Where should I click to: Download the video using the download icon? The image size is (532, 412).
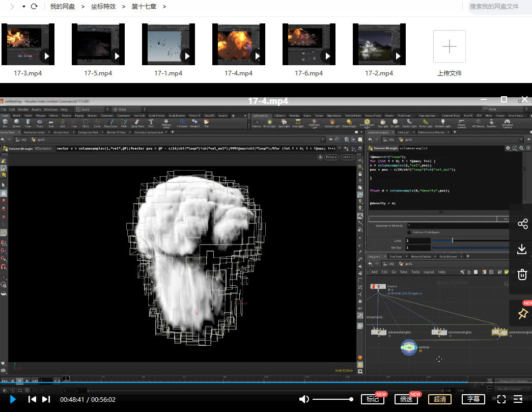[522, 249]
